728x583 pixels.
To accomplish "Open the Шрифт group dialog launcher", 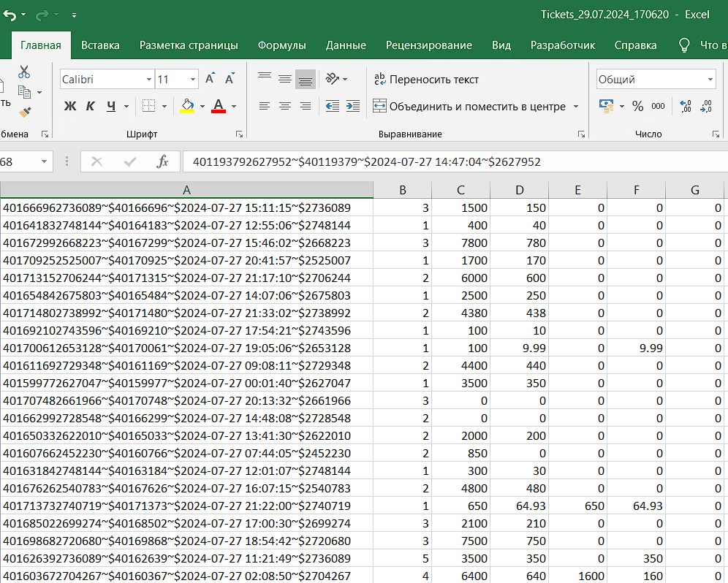I will (x=239, y=134).
